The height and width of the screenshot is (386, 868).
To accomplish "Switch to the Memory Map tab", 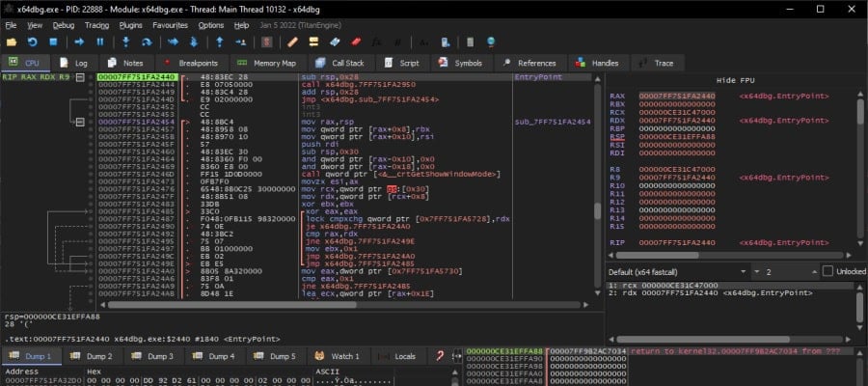I will tap(266, 63).
